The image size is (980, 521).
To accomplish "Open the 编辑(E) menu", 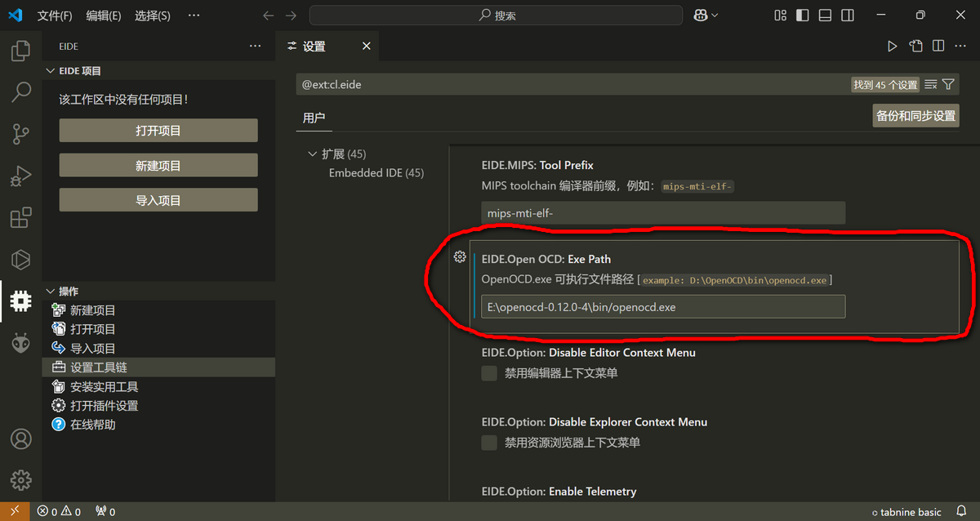I will (x=104, y=16).
